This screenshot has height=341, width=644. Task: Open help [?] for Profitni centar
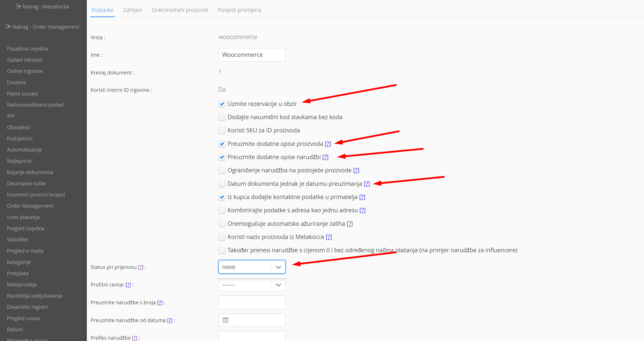(128, 285)
